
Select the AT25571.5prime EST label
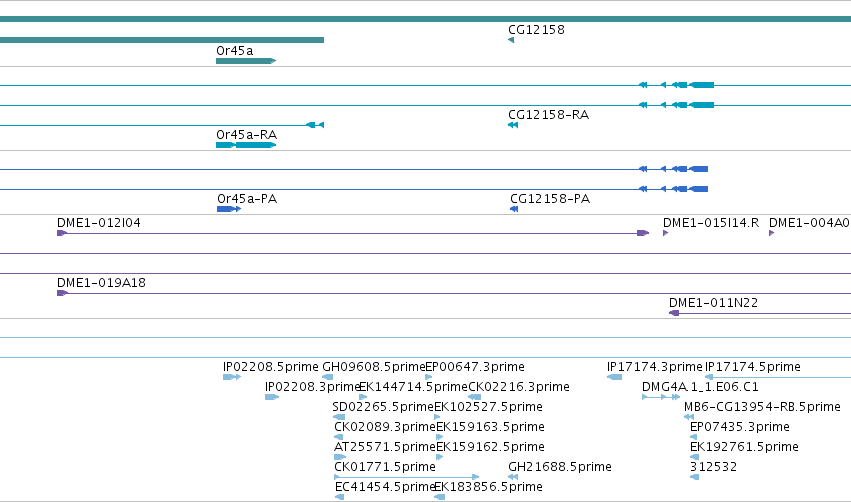point(385,447)
